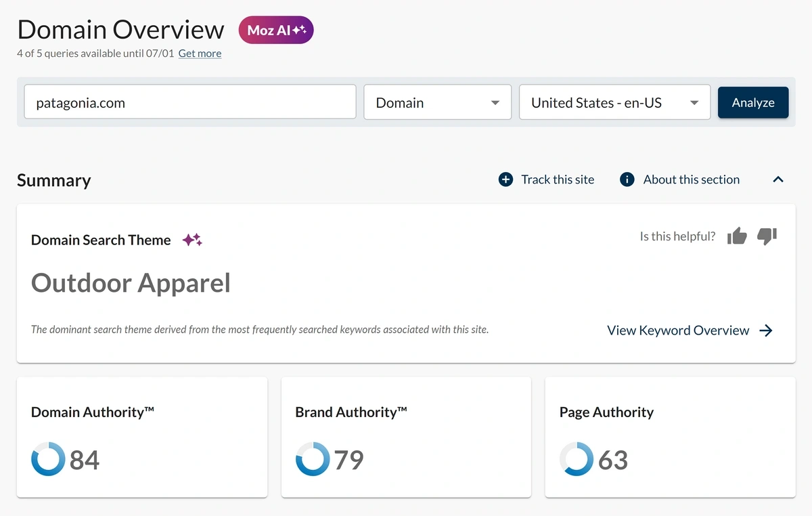Open the Domain scope dropdown
The width and height of the screenshot is (812, 516).
[x=438, y=102]
